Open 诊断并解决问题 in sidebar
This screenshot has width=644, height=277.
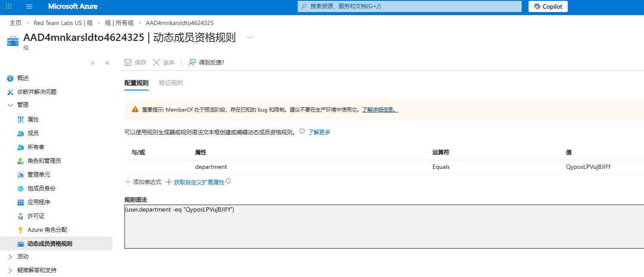tap(37, 92)
